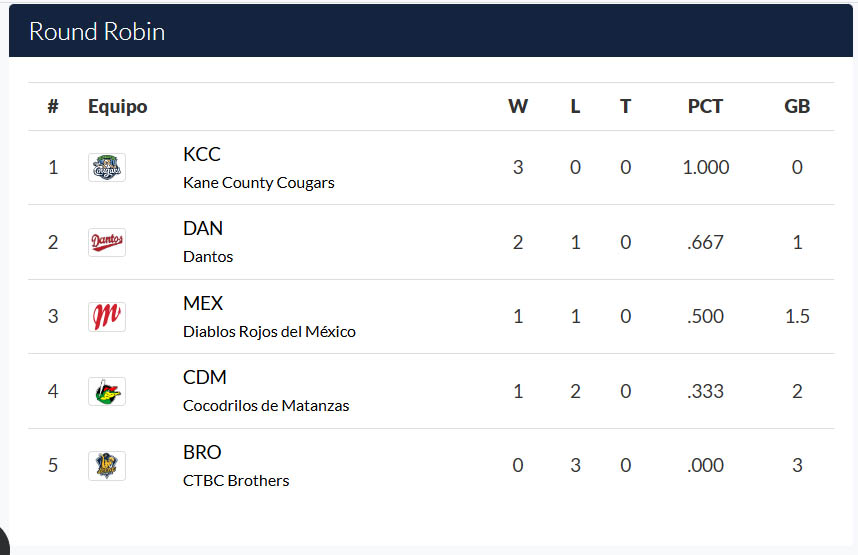Screen dimensions: 858x555
Task: Click the L column header
Action: (575, 107)
